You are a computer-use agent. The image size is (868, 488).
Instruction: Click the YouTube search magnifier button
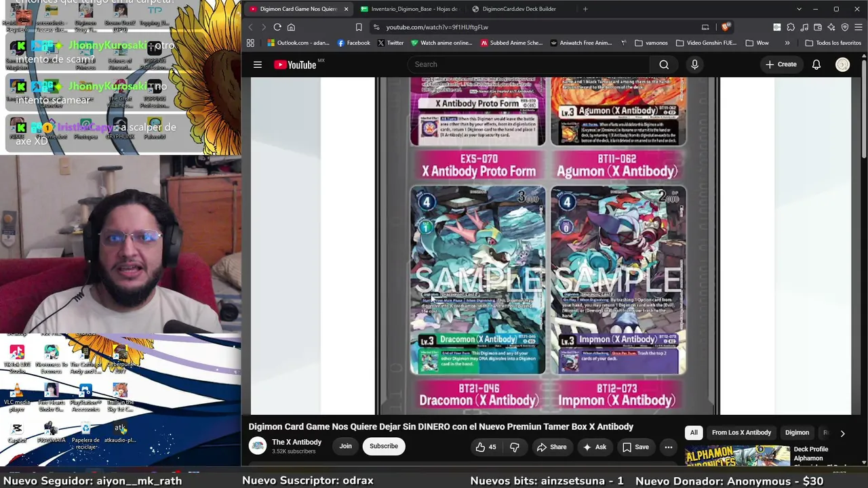click(x=664, y=64)
